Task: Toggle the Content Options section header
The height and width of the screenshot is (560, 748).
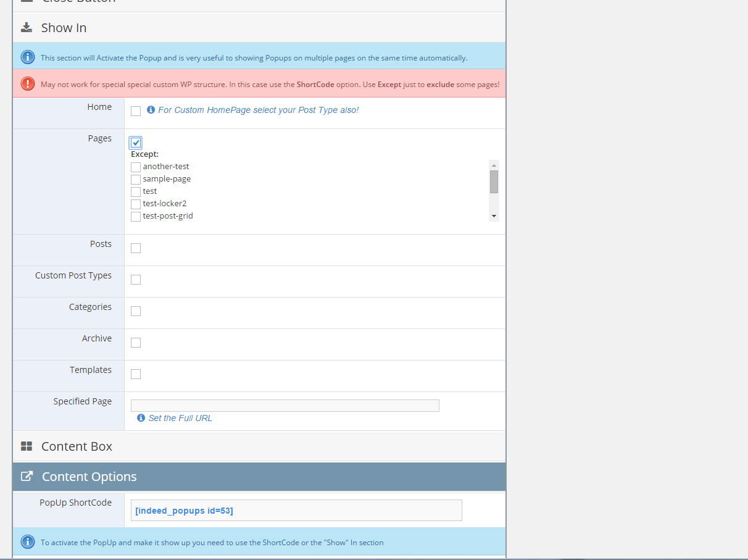Action: coord(89,477)
